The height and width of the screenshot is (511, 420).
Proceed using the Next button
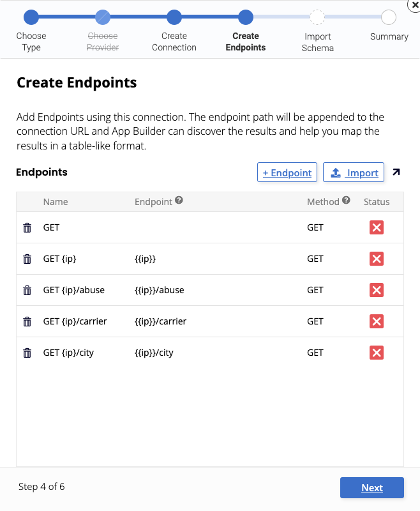pyautogui.click(x=372, y=487)
